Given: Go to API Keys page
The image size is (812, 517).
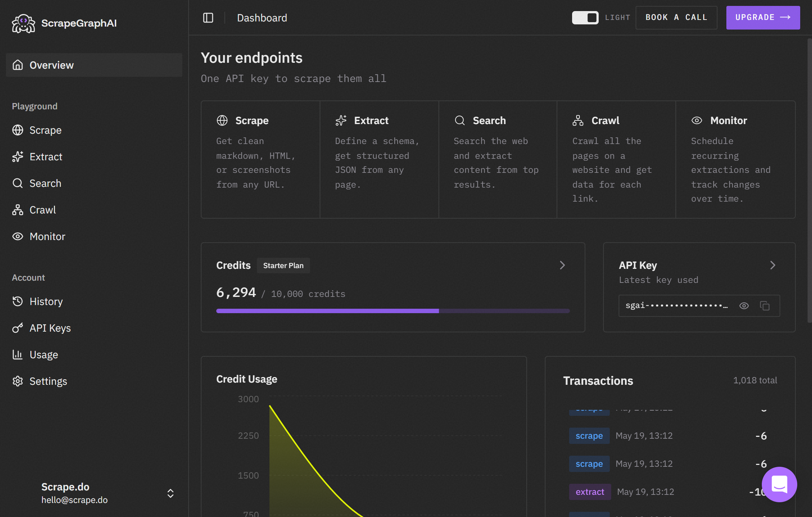Looking at the screenshot, I should [94, 328].
